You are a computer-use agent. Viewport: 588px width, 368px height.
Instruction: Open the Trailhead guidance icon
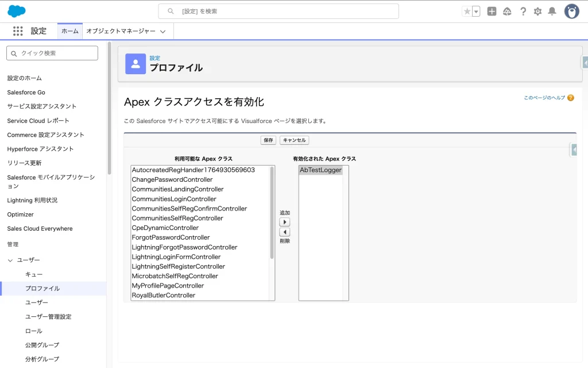pyautogui.click(x=507, y=11)
